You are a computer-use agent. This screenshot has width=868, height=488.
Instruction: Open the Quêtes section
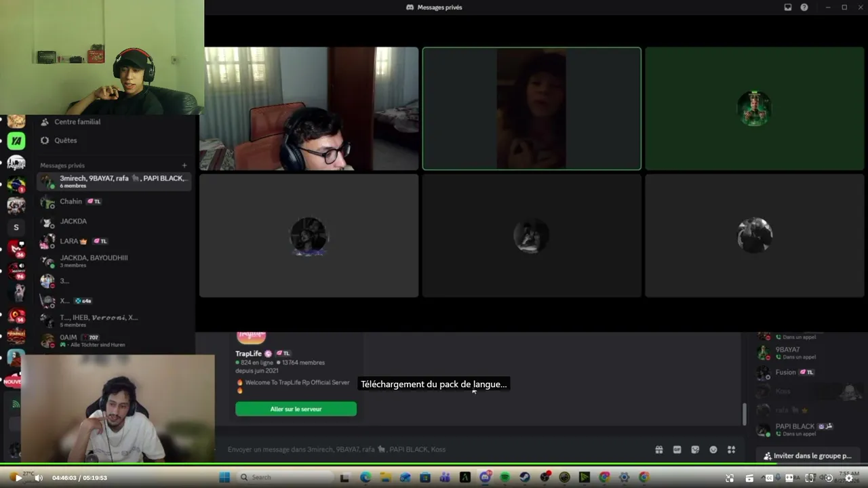coord(115,140)
